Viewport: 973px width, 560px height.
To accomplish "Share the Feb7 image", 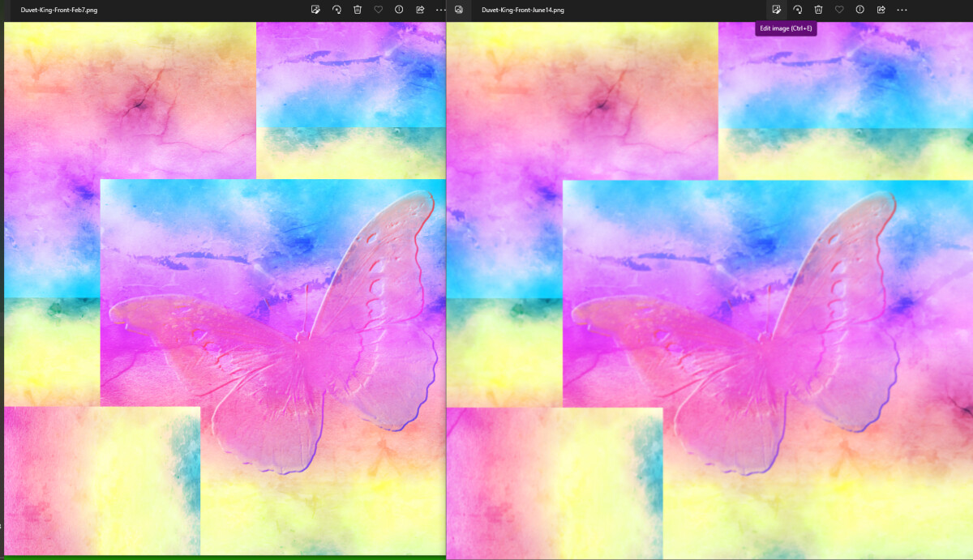I will click(420, 10).
